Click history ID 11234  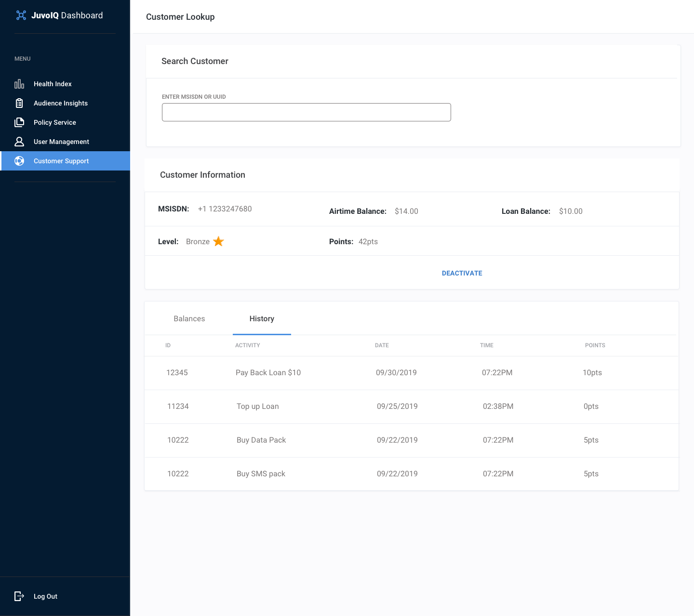(178, 406)
